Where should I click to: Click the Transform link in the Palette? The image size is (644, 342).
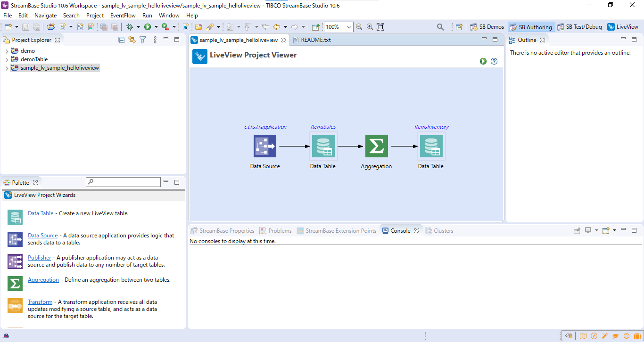tap(40, 302)
